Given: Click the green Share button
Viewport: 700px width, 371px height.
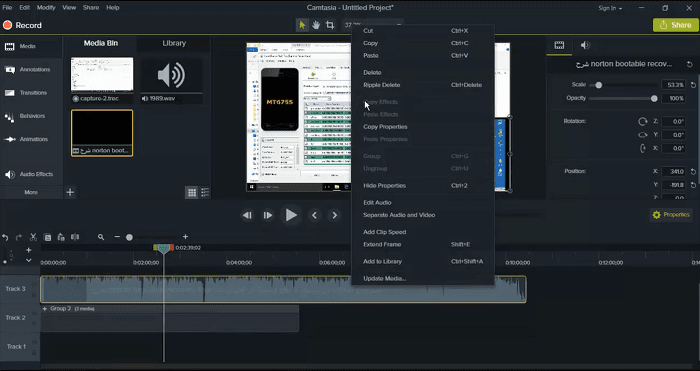Looking at the screenshot, I should (x=675, y=25).
